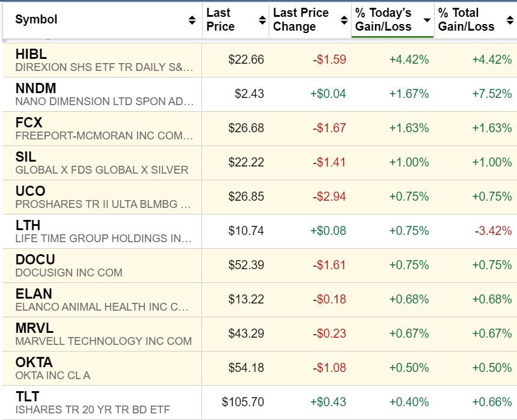
Task: Open the MRVL Marvell Technology symbol
Action: (x=34, y=328)
